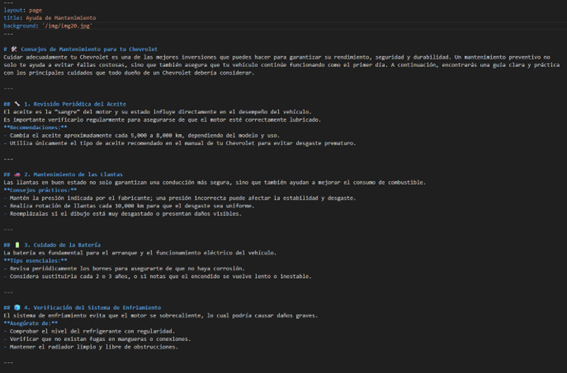Click line 'La batería es fundamental para el arranque'
Viewport: 567px width, 373px height.
pyautogui.click(x=140, y=253)
